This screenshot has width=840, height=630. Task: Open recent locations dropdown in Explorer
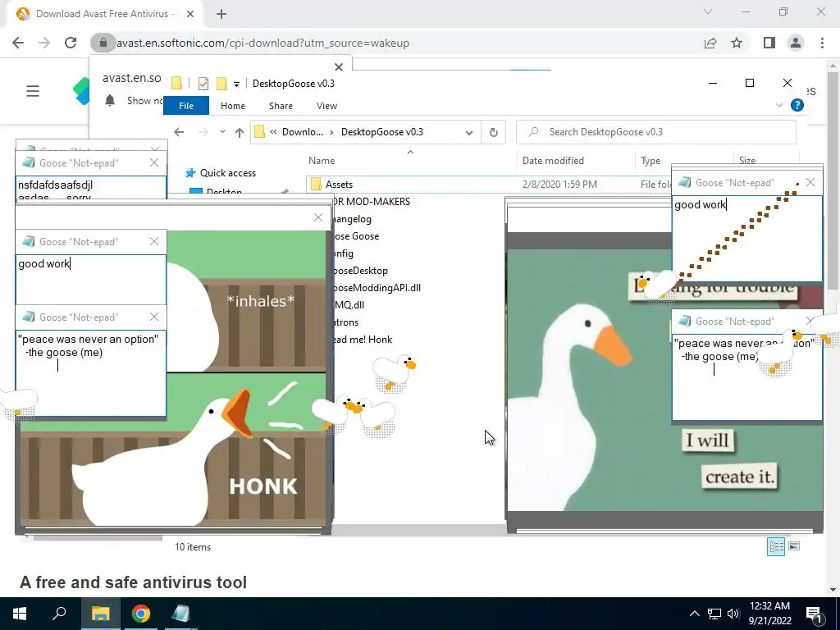222,132
